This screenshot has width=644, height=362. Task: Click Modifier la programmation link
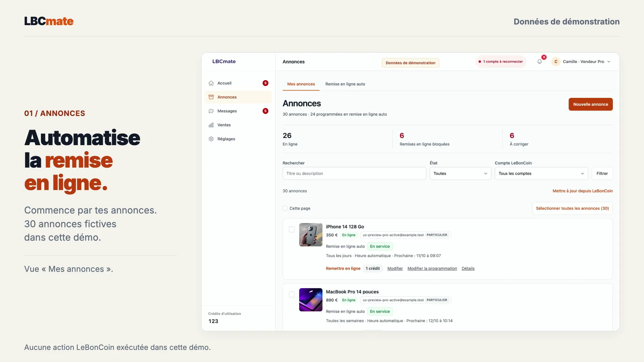[x=432, y=268]
